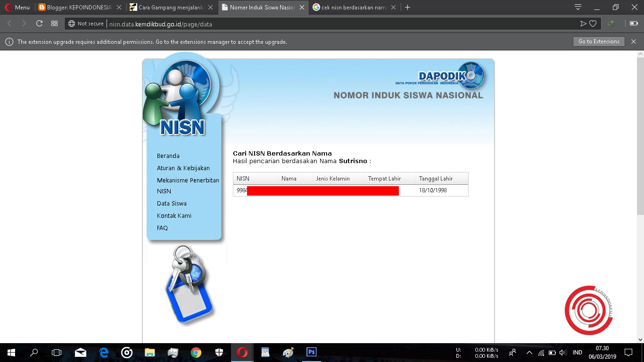The width and height of the screenshot is (644, 362).
Task: Open the IND keyboard language selector
Action: 577,352
